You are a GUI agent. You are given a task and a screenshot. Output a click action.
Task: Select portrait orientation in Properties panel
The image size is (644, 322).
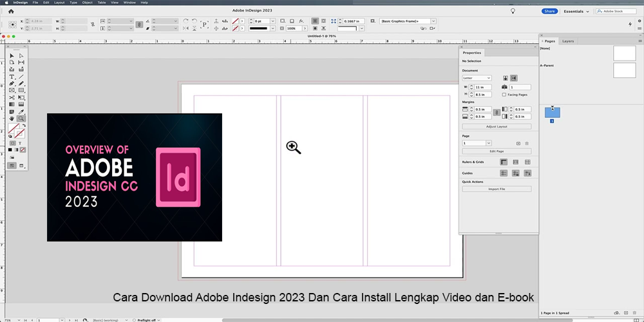(506, 78)
